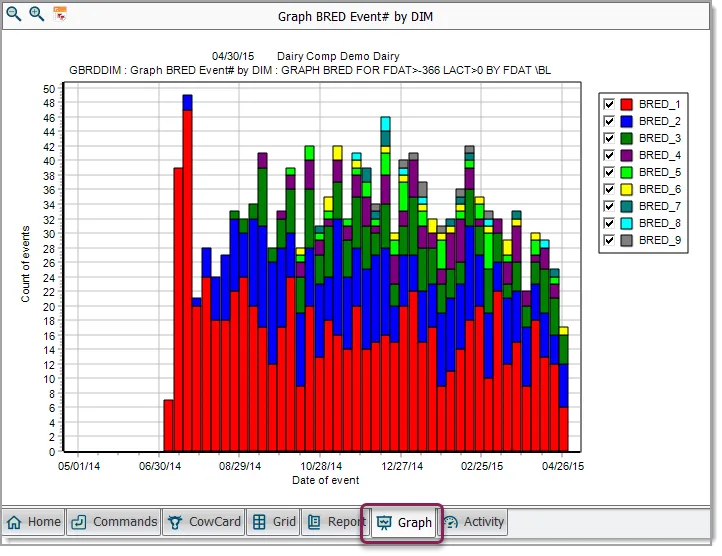The width and height of the screenshot is (722, 556).
Task: Switch to the Activity tab
Action: (474, 522)
